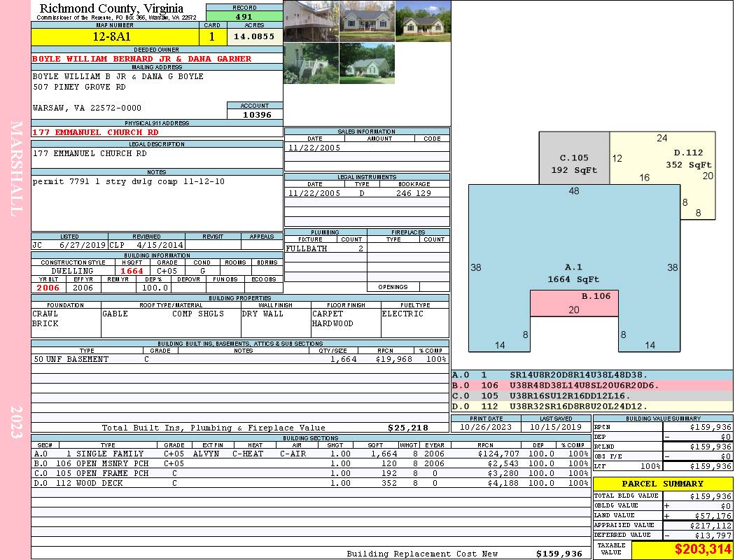Select the A.0 Single Family building section row
This screenshot has height=560, width=735.
311,454
